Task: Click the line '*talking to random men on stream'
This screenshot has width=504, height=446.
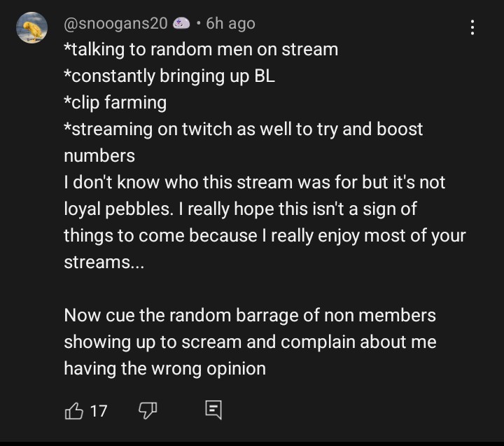Action: click(201, 50)
